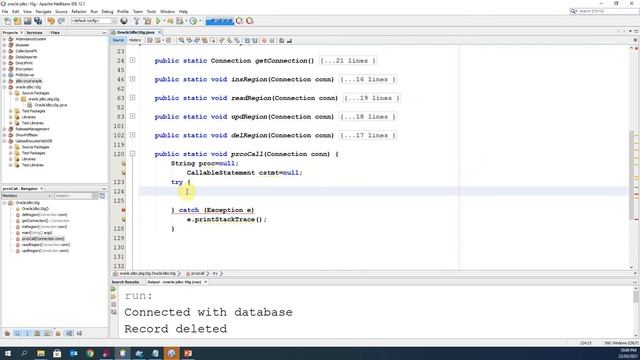The width and height of the screenshot is (640, 360).
Task: Open Chrome from the taskbar
Action: pos(90,353)
